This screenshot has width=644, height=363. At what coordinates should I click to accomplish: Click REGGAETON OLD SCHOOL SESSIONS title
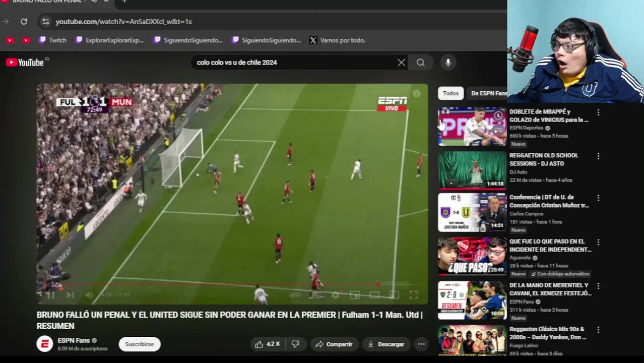(544, 159)
